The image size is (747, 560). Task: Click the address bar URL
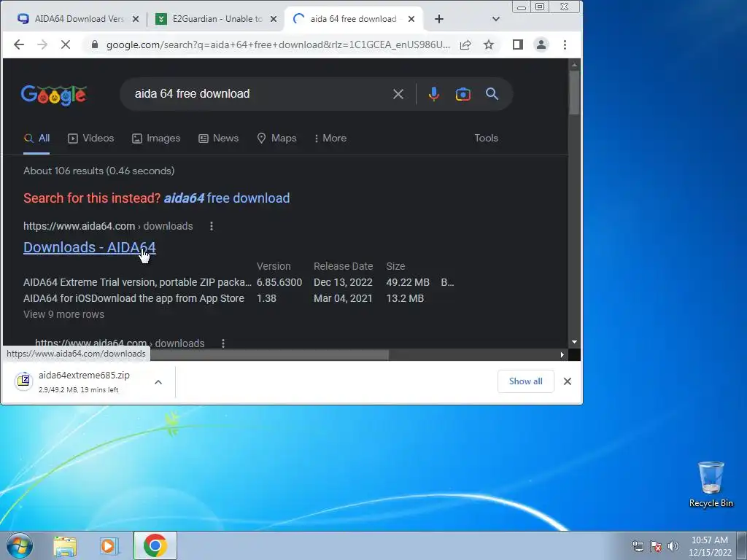pos(278,44)
